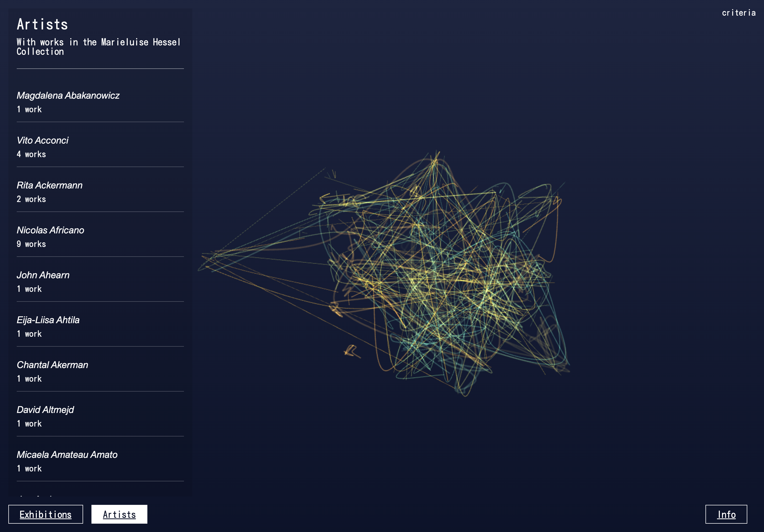Open the Info page
Viewport: 764px width, 532px height.
(x=726, y=514)
